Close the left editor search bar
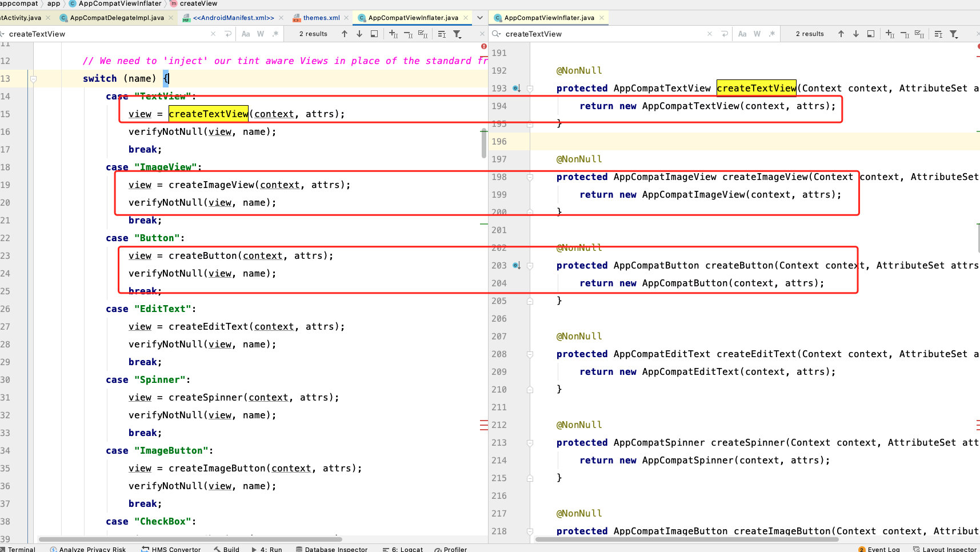The height and width of the screenshot is (552, 980). pos(482,34)
